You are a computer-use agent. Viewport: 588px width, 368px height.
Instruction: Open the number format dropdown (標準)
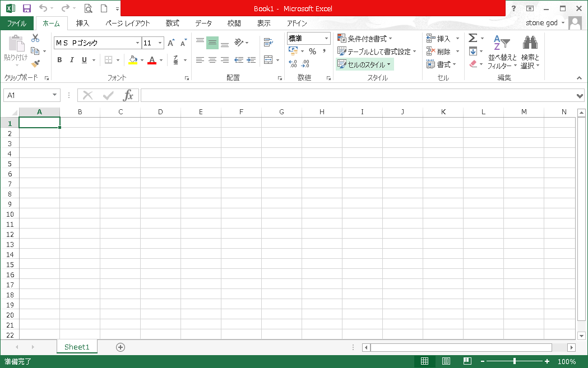[326, 38]
